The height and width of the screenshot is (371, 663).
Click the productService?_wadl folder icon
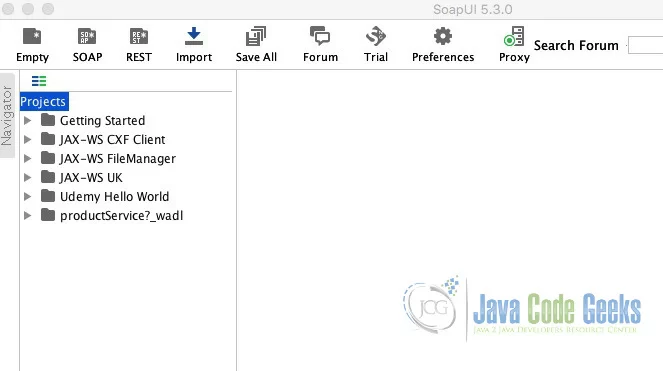click(x=48, y=215)
